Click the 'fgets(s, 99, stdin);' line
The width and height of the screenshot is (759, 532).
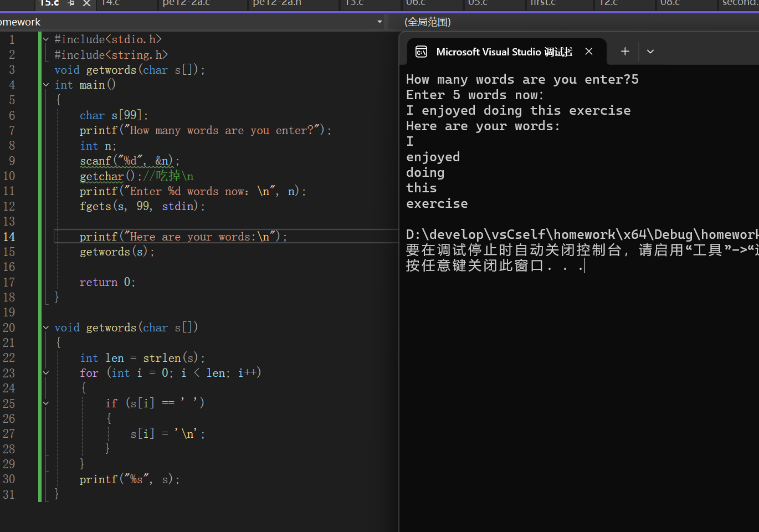(x=142, y=206)
